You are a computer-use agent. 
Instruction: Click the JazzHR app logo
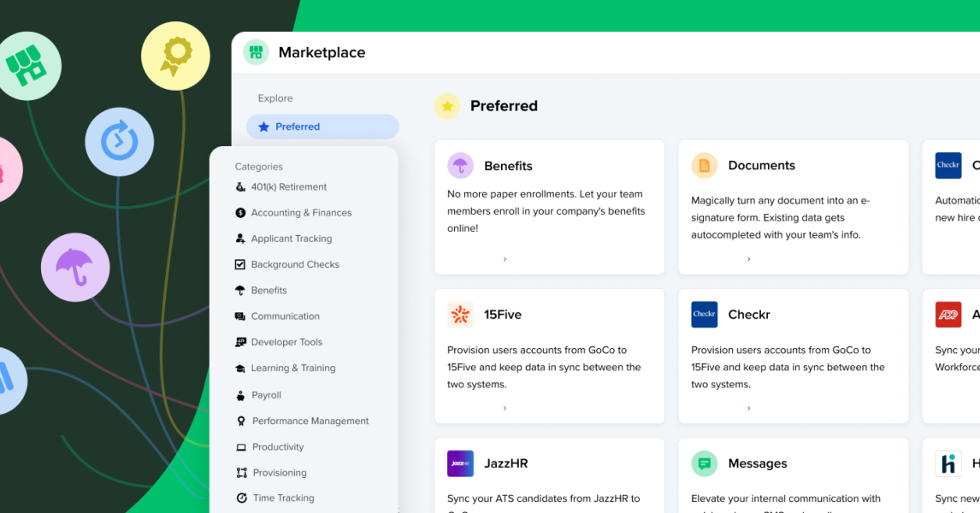pos(460,463)
